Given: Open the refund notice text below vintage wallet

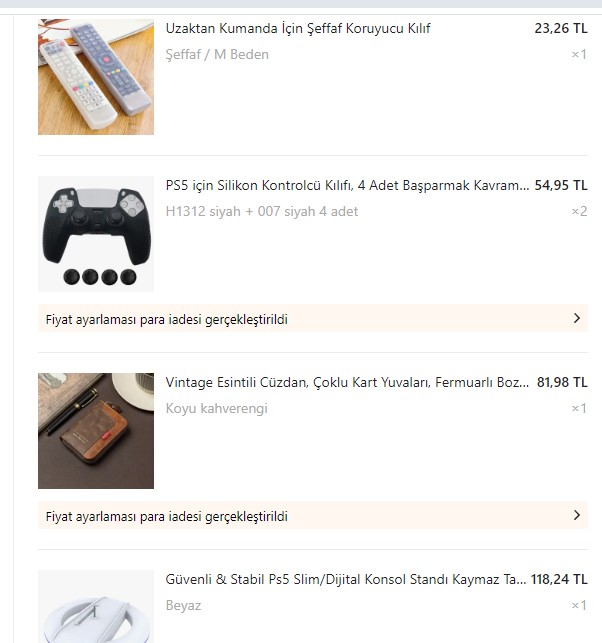Looking at the screenshot, I should (167, 517).
